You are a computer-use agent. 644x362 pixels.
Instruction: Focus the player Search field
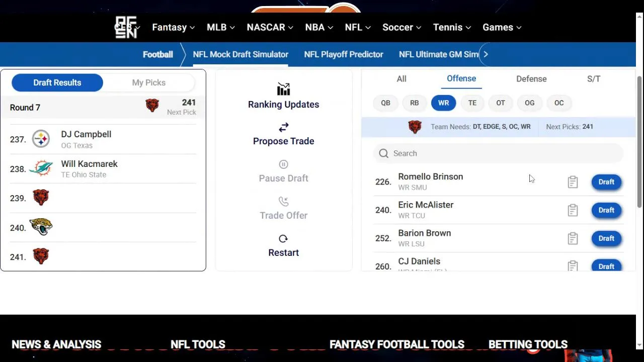tap(498, 153)
